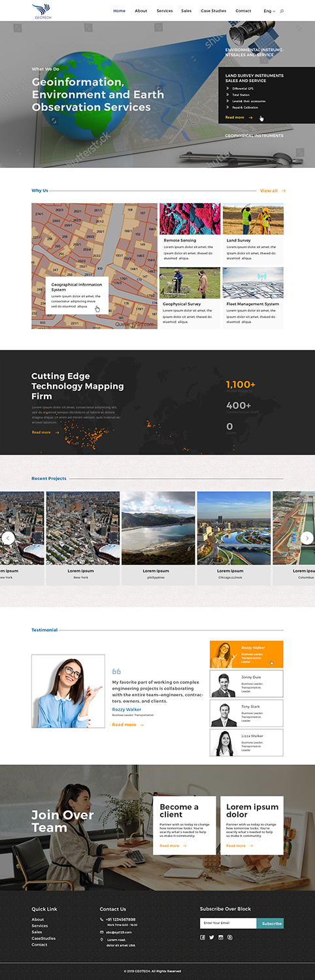Screen dimensions: 315x980
Task: Click the Subscribe button
Action: coord(271,923)
